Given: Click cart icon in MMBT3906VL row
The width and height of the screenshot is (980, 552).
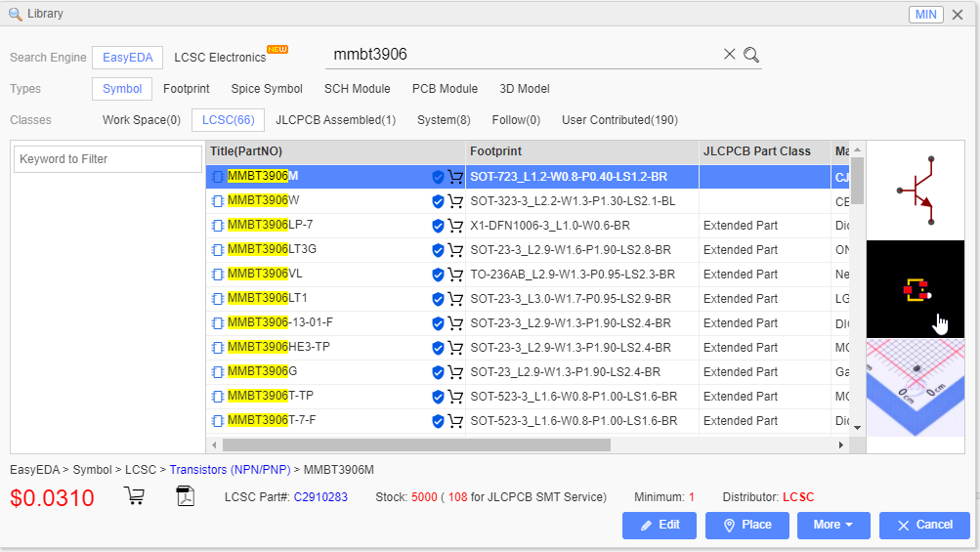Looking at the screenshot, I should point(455,275).
